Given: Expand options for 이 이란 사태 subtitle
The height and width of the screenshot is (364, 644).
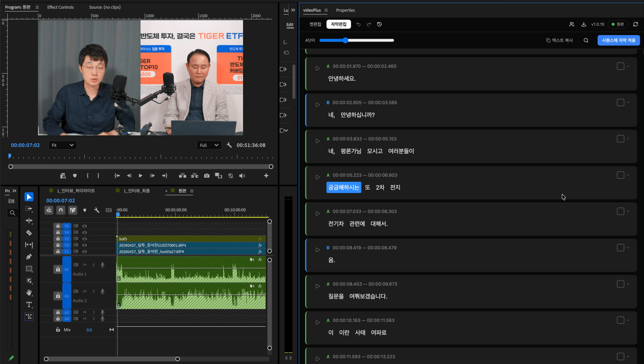Looking at the screenshot, I should pyautogui.click(x=628, y=320).
